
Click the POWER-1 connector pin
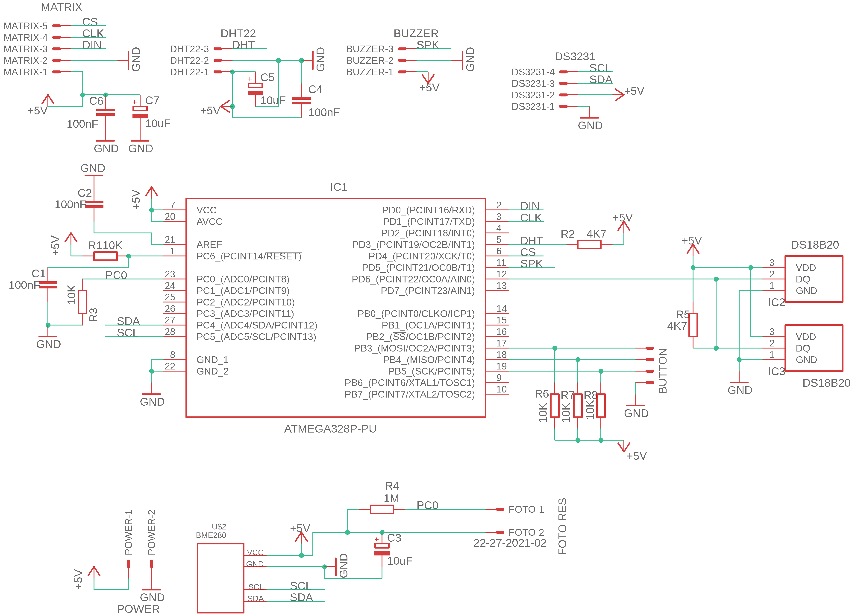(129, 564)
